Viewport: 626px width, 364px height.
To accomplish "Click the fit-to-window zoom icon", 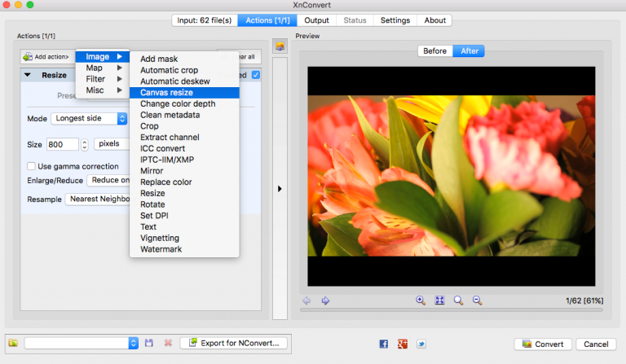I will pyautogui.click(x=439, y=300).
